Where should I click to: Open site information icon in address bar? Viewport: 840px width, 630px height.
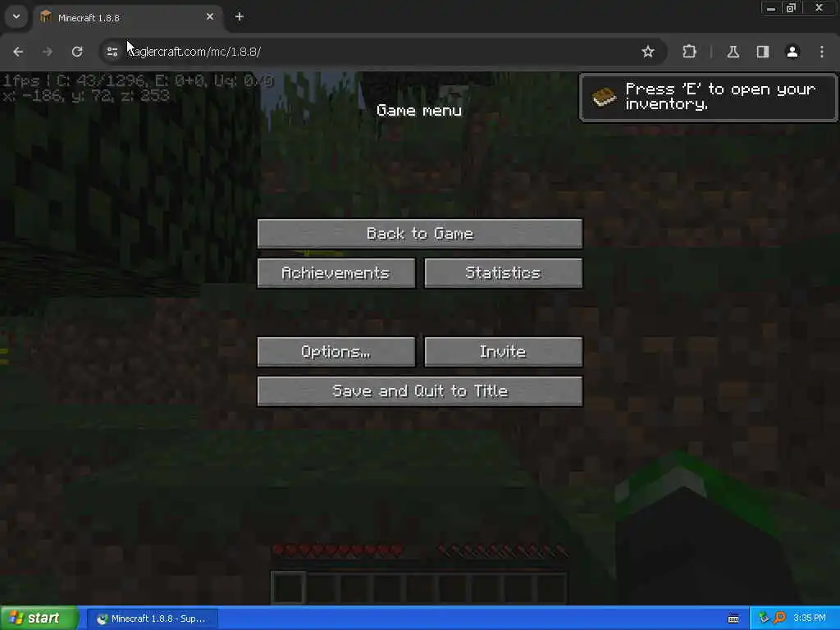tap(112, 52)
